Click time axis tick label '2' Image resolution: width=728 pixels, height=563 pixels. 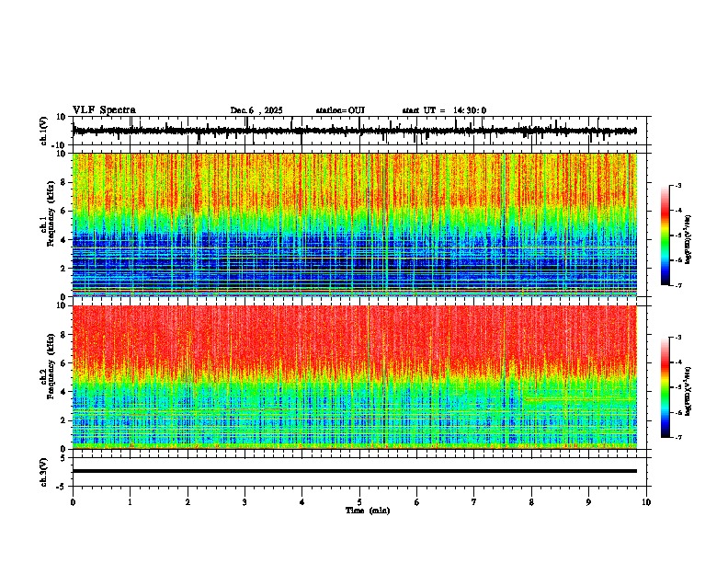pos(188,502)
